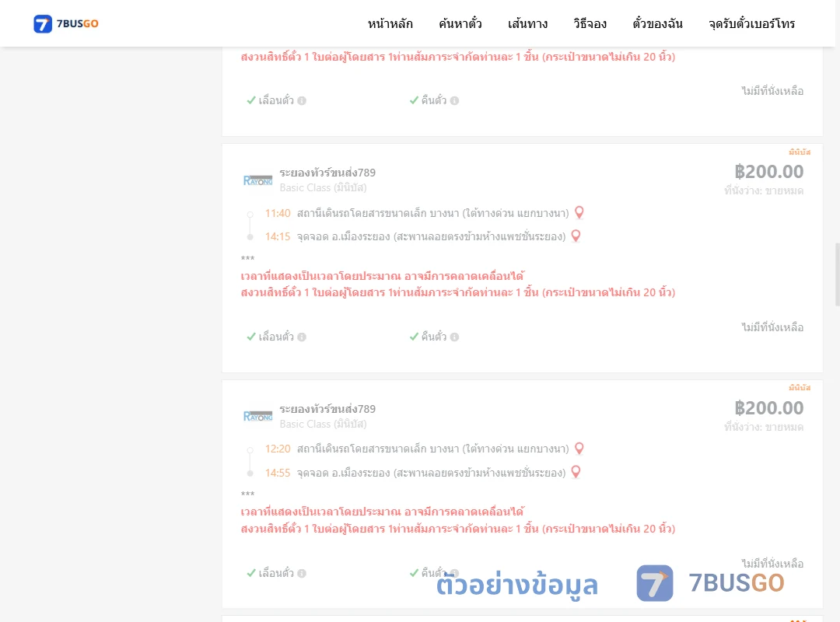Open the ตั๋วของฉัน menu item
Screen dimensions: 840x622
point(657,23)
